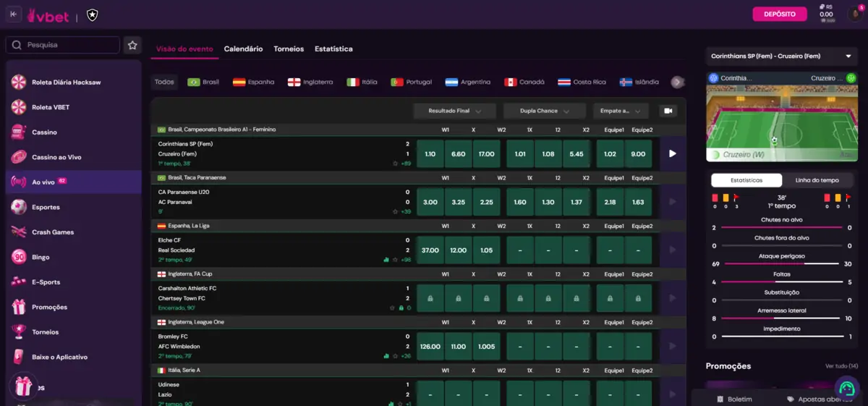Filter events by Itália
The width and height of the screenshot is (868, 406).
(362, 83)
